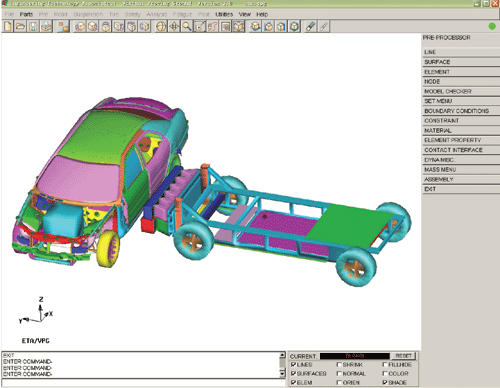
Task: Open CONTACT INTERFACE
Action: (x=461, y=150)
